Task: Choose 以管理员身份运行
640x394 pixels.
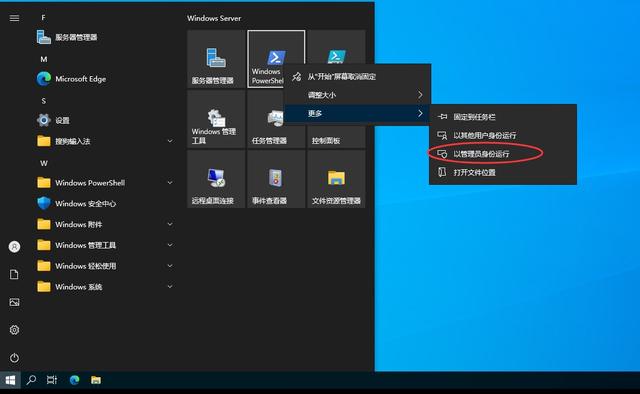Action: coord(503,154)
